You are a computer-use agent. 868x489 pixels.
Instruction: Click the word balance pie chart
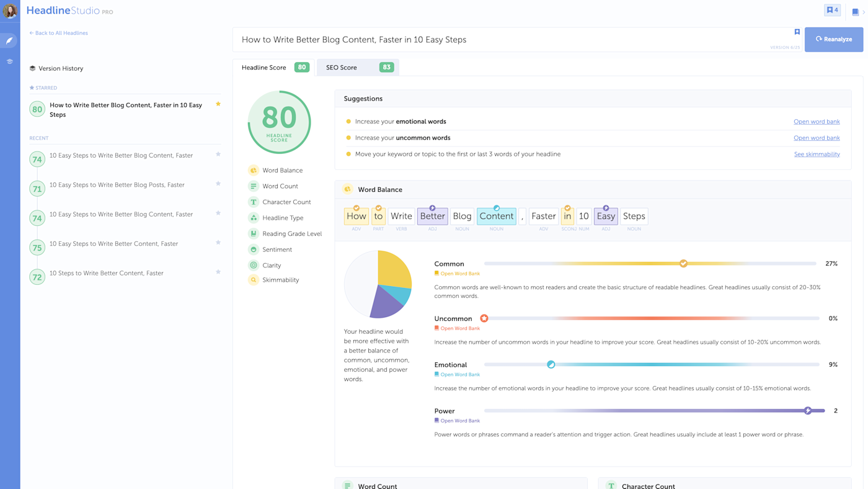[378, 284]
